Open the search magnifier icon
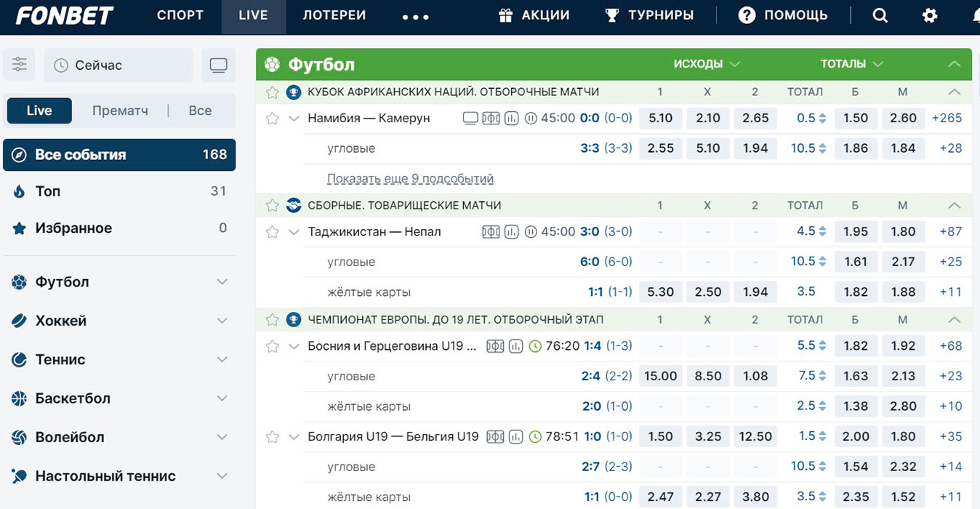The image size is (980, 509). (880, 15)
